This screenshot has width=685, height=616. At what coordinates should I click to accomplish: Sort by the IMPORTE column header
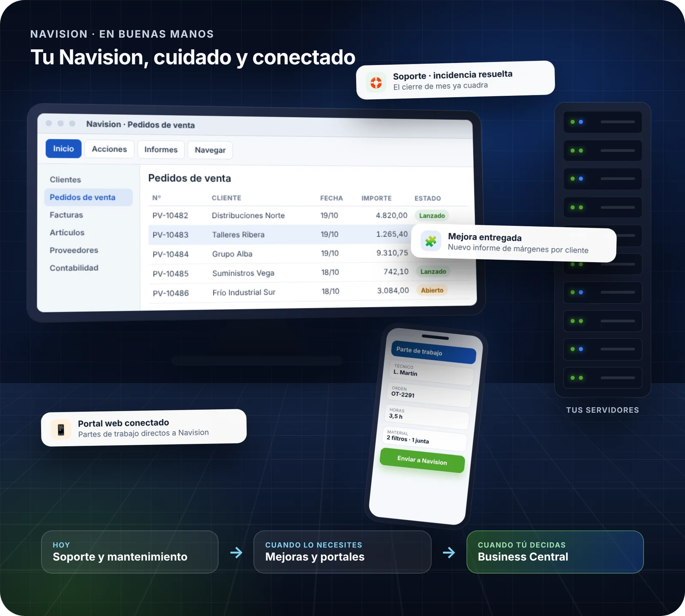(376, 198)
